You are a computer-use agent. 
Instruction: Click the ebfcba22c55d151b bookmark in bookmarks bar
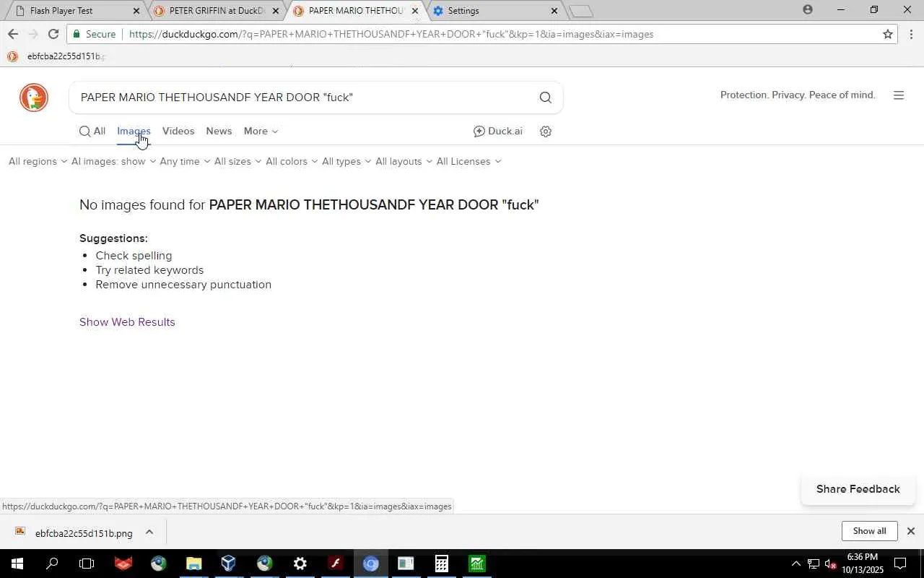coord(55,56)
